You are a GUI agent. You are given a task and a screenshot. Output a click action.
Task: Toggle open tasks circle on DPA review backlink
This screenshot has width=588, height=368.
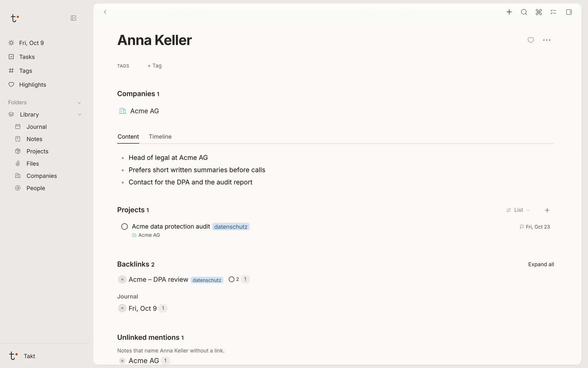pyautogui.click(x=231, y=279)
